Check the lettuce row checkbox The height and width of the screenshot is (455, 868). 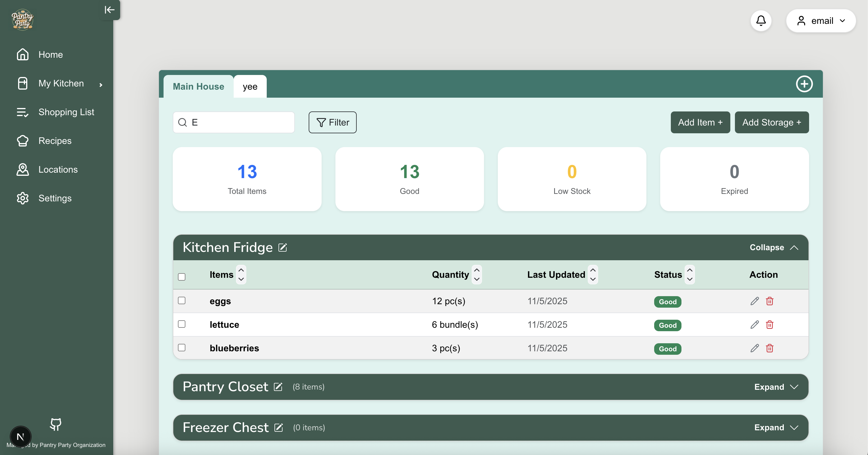182,324
